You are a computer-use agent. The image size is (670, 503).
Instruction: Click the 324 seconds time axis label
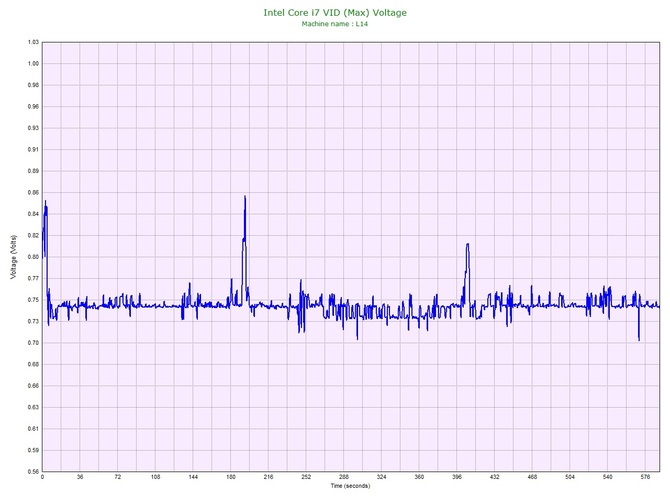(382, 477)
